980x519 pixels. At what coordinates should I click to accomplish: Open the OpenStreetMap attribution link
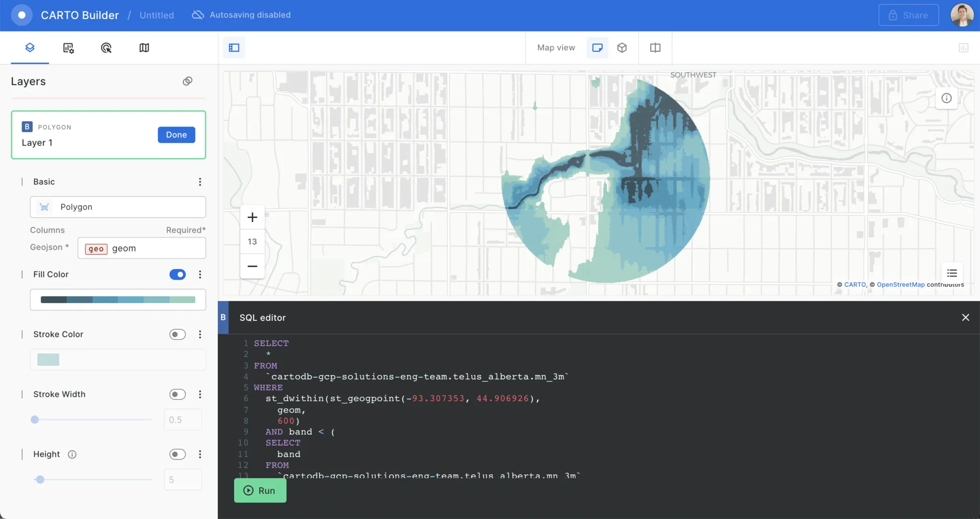[x=900, y=284]
